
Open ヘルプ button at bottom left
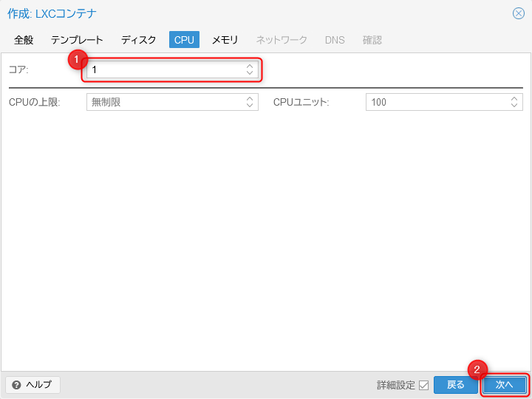coord(33,385)
